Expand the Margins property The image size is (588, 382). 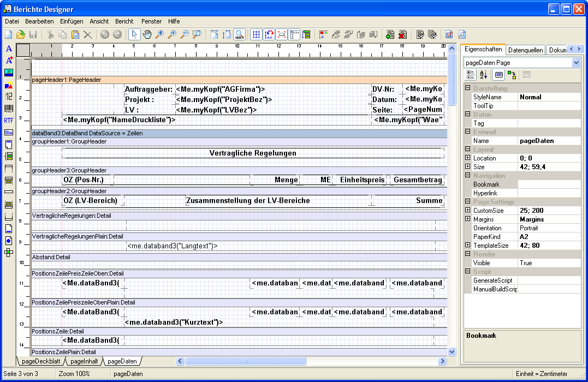point(468,219)
